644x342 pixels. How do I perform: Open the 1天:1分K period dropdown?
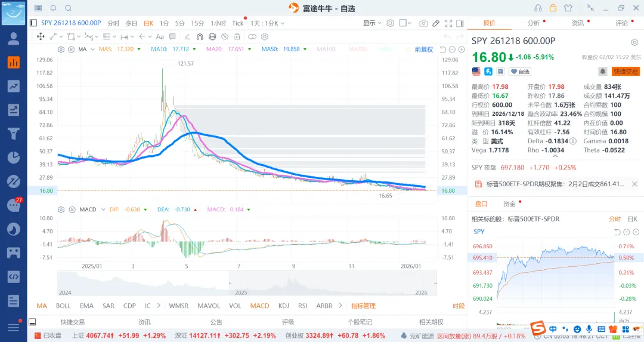pos(267,23)
